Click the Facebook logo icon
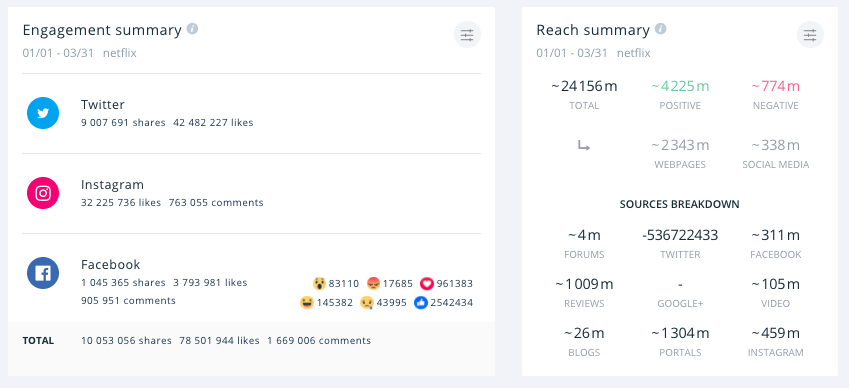The width and height of the screenshot is (849, 388). [43, 273]
